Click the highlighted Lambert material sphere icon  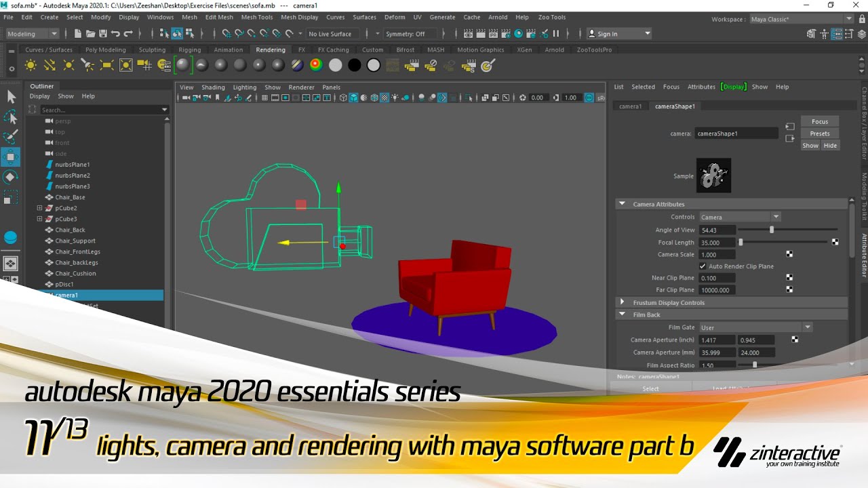click(x=183, y=65)
